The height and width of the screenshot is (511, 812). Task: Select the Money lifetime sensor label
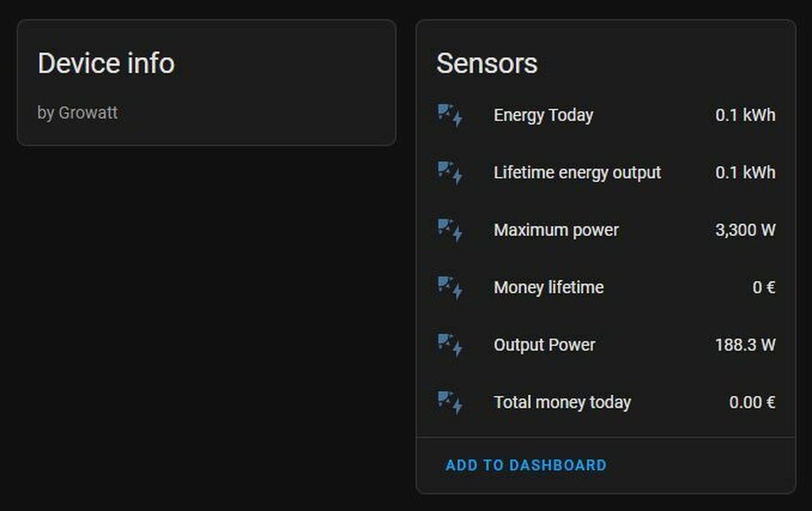[x=548, y=287]
